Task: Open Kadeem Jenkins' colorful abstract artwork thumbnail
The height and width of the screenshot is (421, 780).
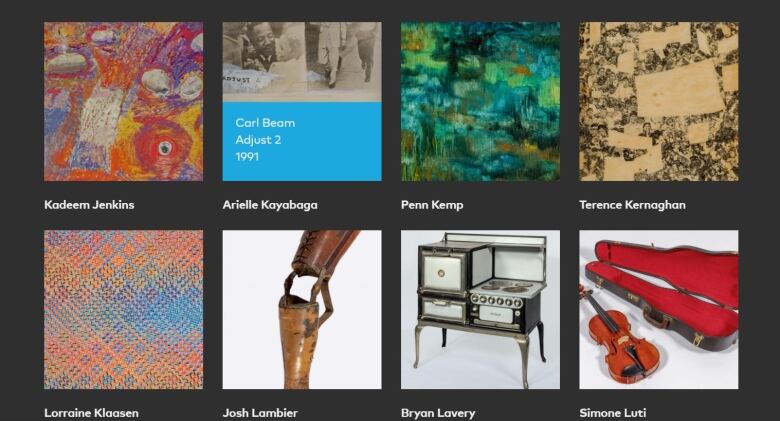Action: click(123, 101)
